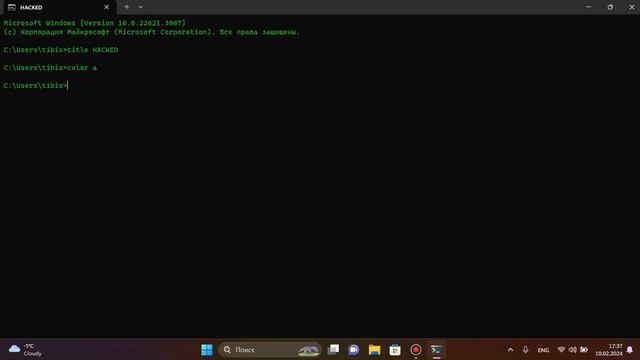This screenshot has width=640, height=360.
Task: Open File Explorer from taskbar
Action: tap(374, 350)
